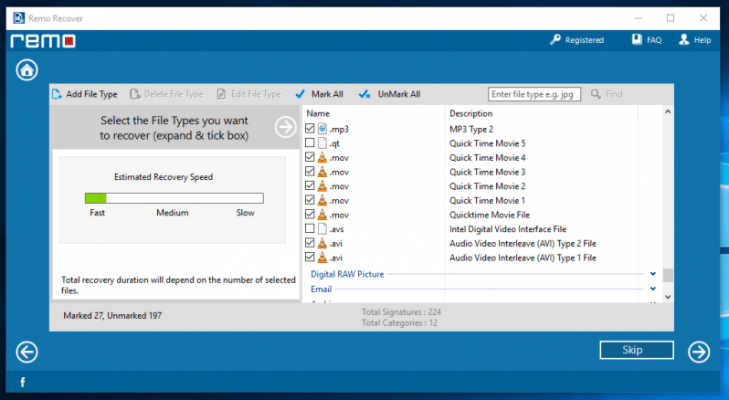729x400 pixels.
Task: Click Edit File Type in toolbar
Action: (x=249, y=94)
